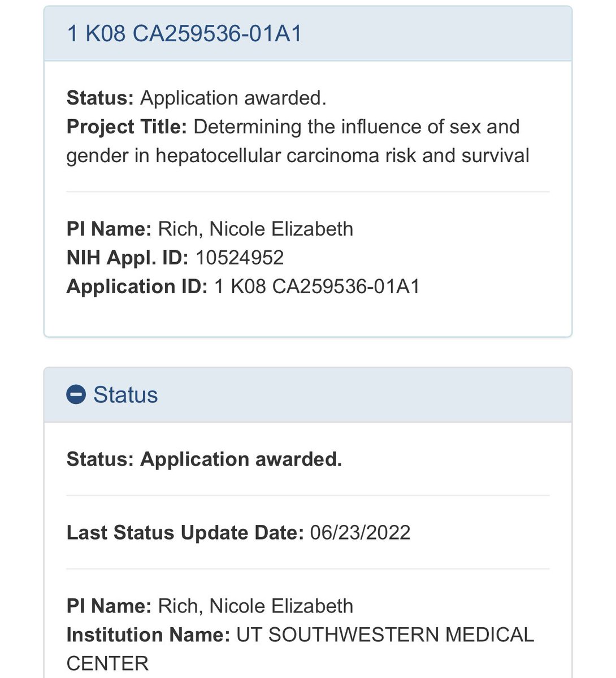Click the PI Name in the Status panel
Image resolution: width=616 pixels, height=678 pixels.
click(x=255, y=606)
